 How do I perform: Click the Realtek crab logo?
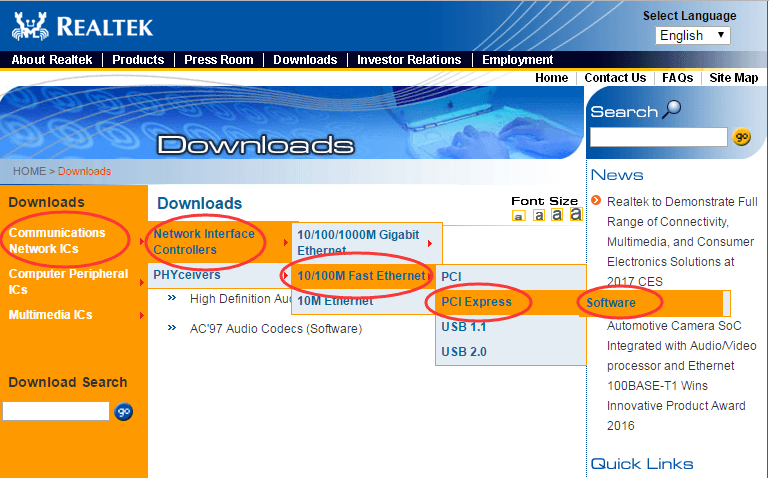(30, 26)
